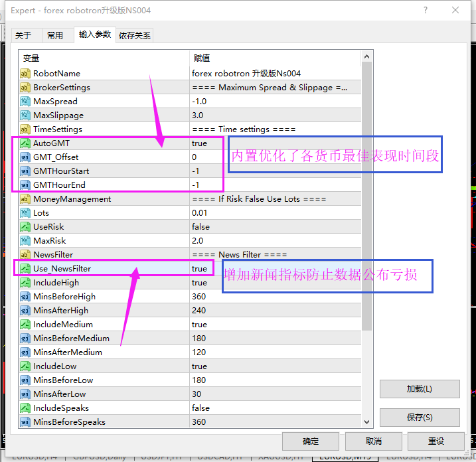This screenshot has width=476, height=462.
Task: Click the integer icon beside MinsBeforeSpeaks
Action: [25, 422]
